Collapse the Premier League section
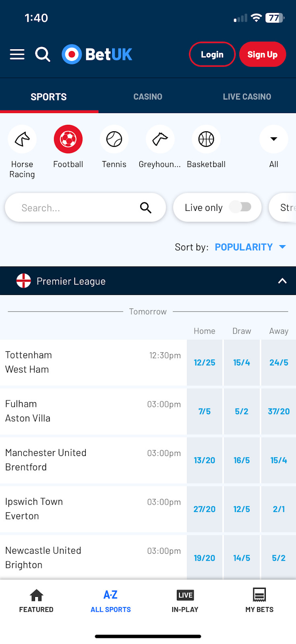 click(282, 281)
